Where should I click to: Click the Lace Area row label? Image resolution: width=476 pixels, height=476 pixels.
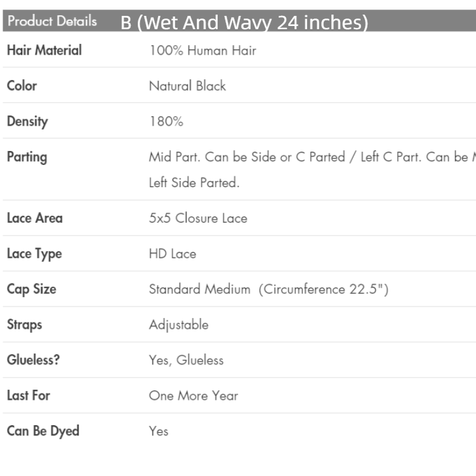point(35,218)
